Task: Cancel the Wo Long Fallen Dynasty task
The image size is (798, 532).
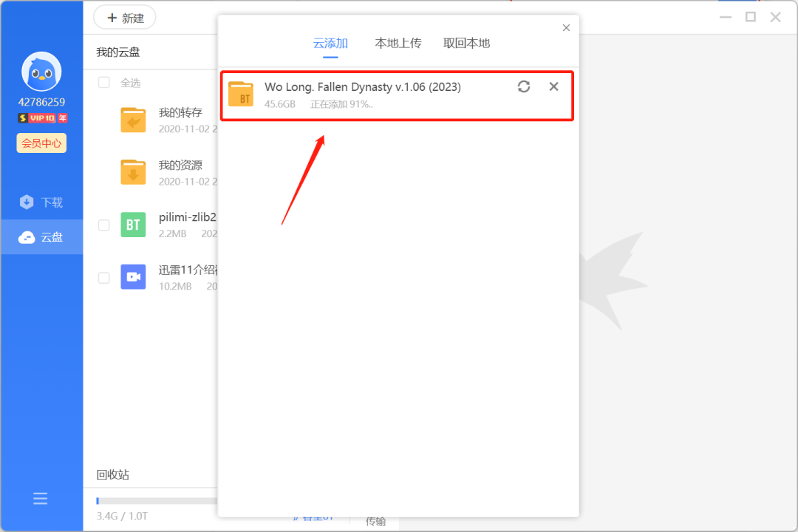Action: [553, 86]
